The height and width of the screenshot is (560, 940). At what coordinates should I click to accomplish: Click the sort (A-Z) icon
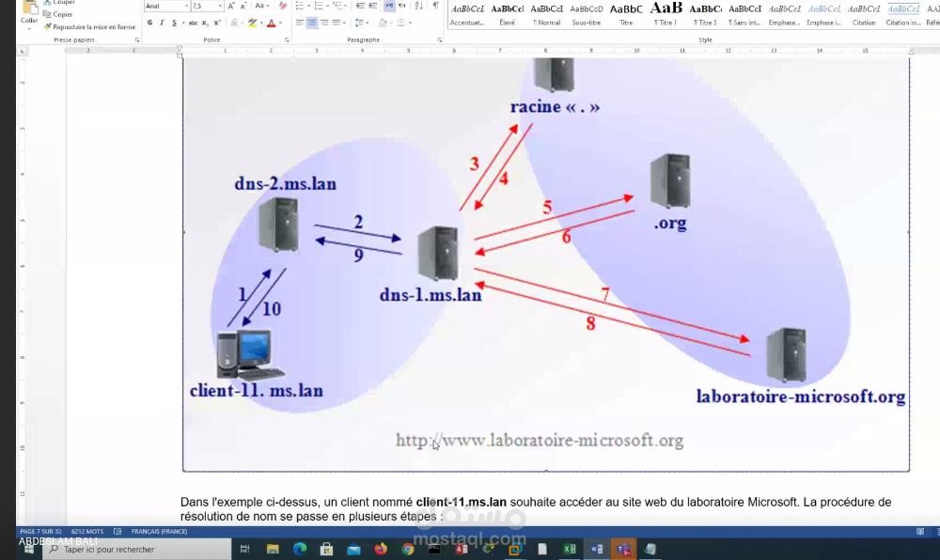(419, 6)
